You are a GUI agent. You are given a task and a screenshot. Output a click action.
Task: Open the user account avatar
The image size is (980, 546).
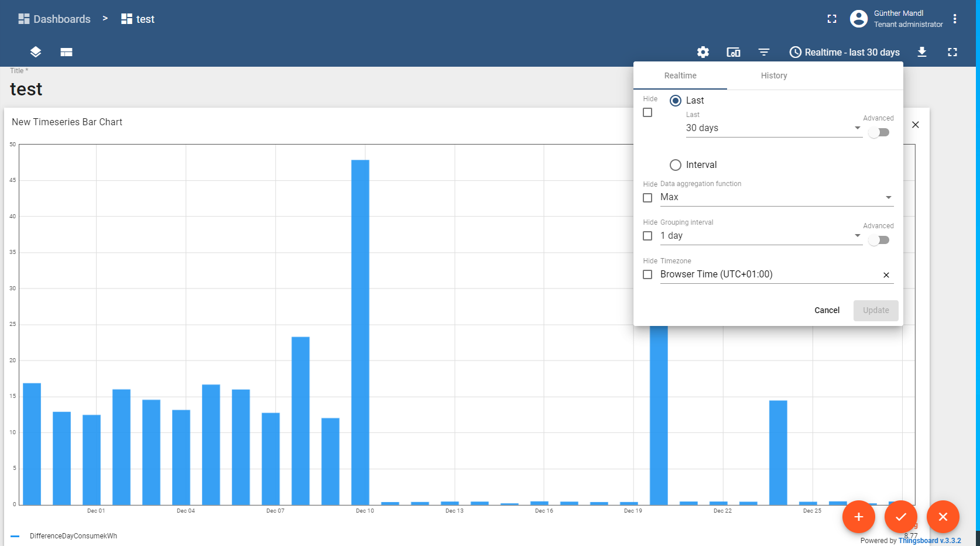pyautogui.click(x=858, y=19)
